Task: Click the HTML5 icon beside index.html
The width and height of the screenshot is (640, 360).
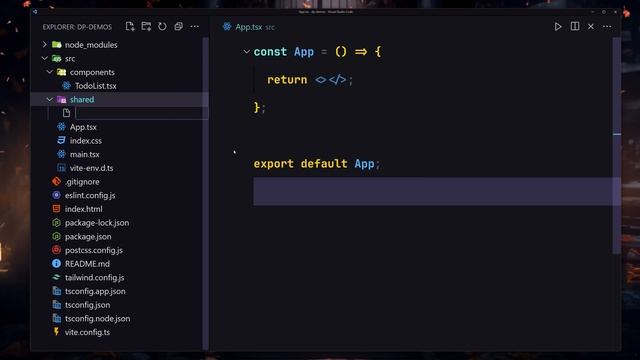Action: (56, 209)
